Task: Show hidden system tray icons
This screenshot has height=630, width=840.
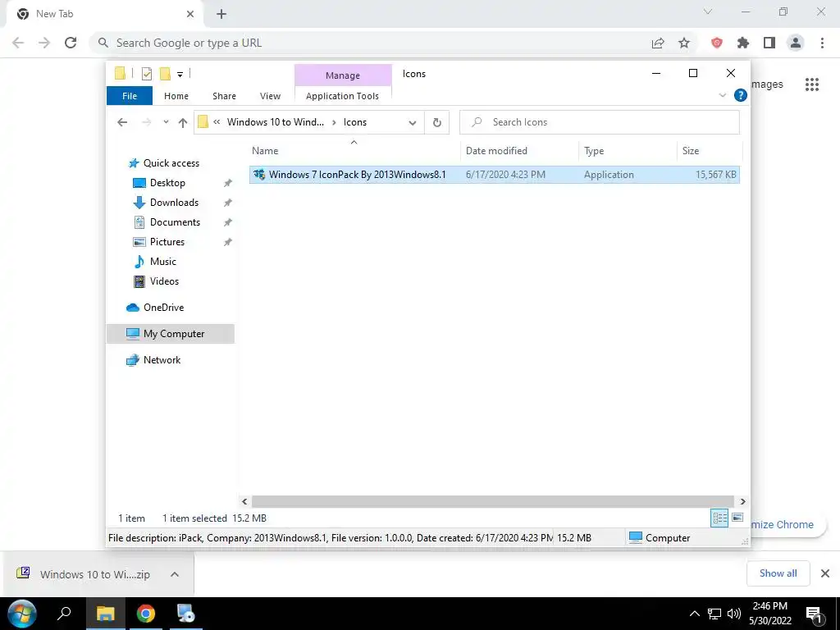Action: pos(694,614)
